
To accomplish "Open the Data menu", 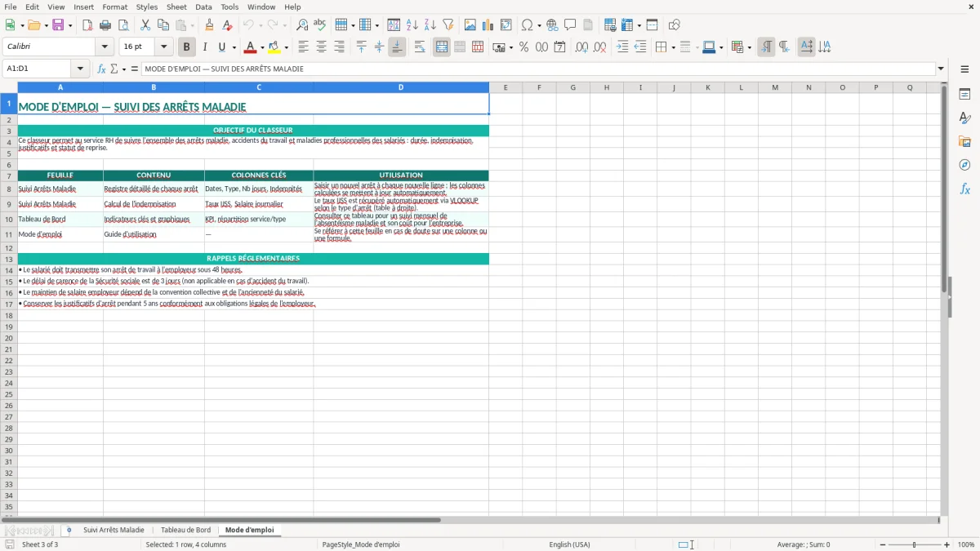I will (x=203, y=7).
